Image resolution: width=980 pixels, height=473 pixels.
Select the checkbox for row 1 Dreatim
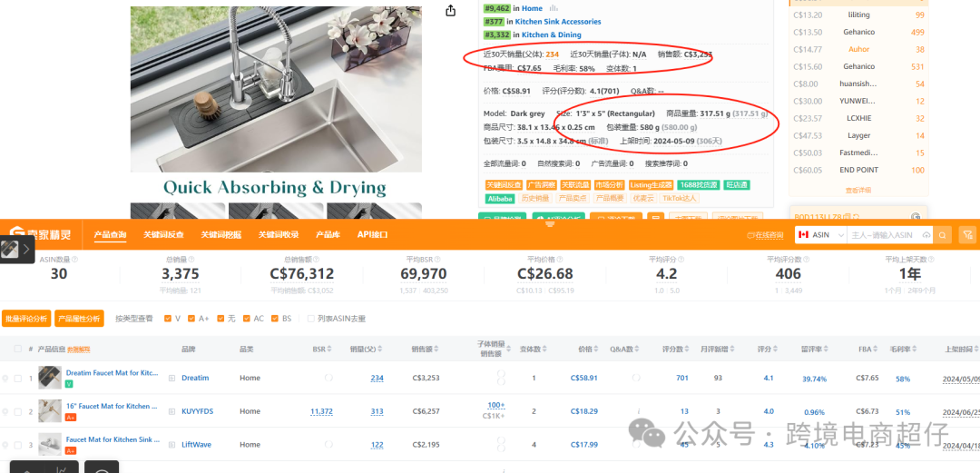[x=17, y=378]
